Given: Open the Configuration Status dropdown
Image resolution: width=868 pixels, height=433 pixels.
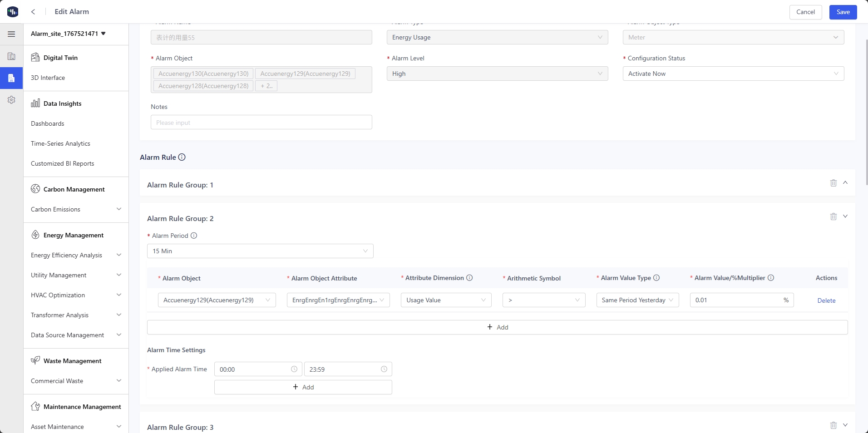Looking at the screenshot, I should coord(733,74).
